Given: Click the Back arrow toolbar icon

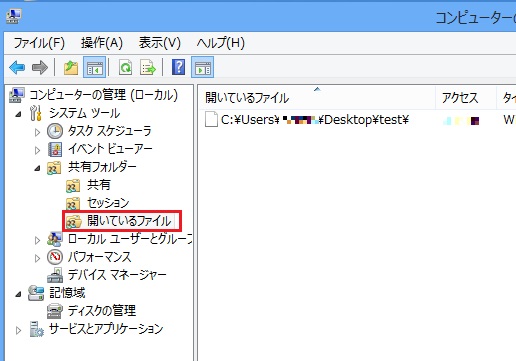Looking at the screenshot, I should [17, 67].
